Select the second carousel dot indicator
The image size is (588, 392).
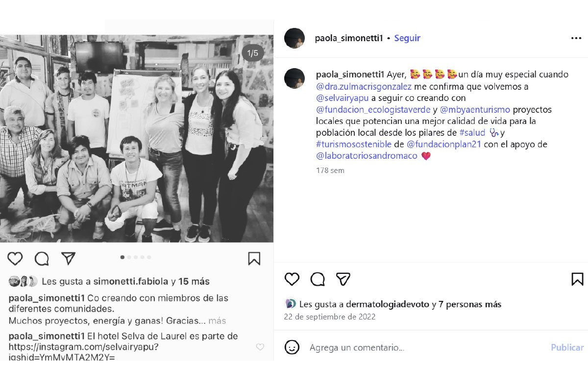tap(129, 257)
